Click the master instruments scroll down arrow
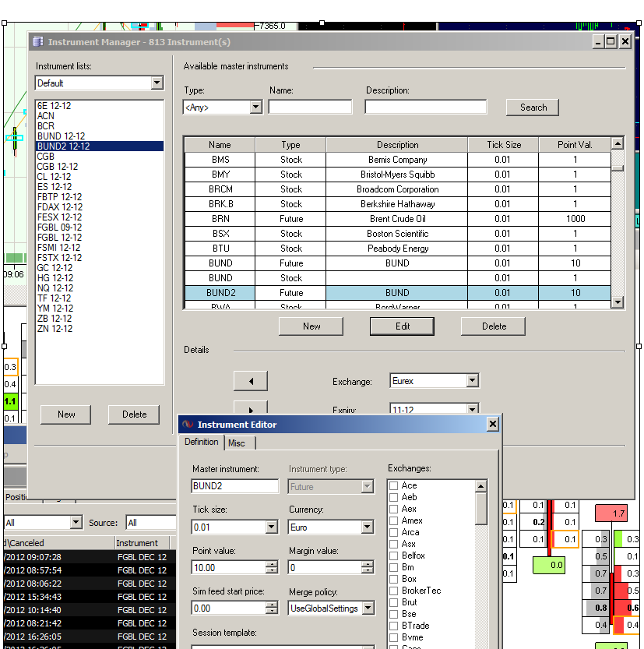Viewport: 644px width, 649px height. click(618, 302)
